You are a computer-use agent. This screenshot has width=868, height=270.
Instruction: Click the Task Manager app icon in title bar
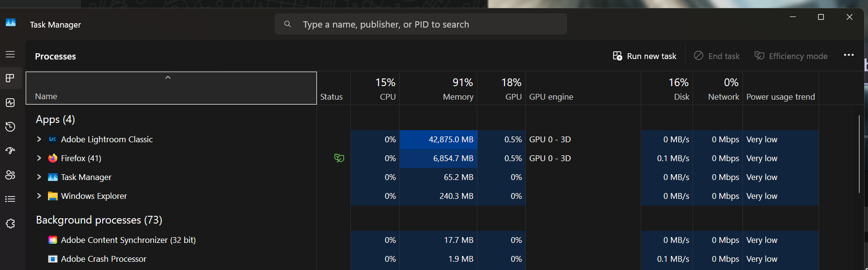click(x=11, y=22)
